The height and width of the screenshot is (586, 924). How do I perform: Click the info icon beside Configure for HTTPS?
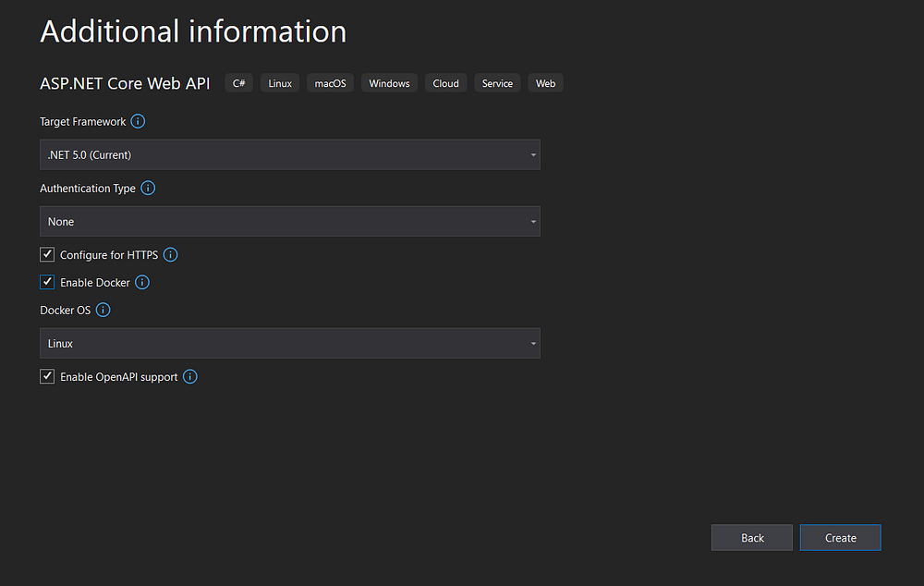point(170,254)
